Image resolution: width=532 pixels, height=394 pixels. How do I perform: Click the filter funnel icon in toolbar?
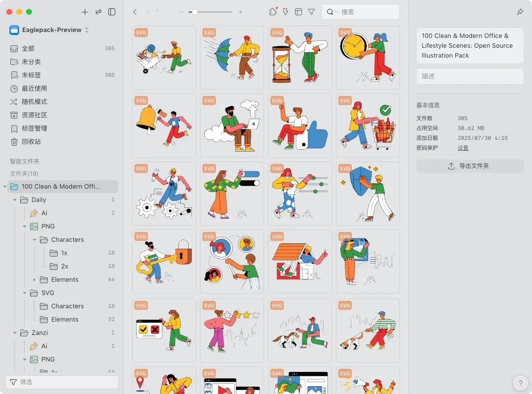[311, 12]
